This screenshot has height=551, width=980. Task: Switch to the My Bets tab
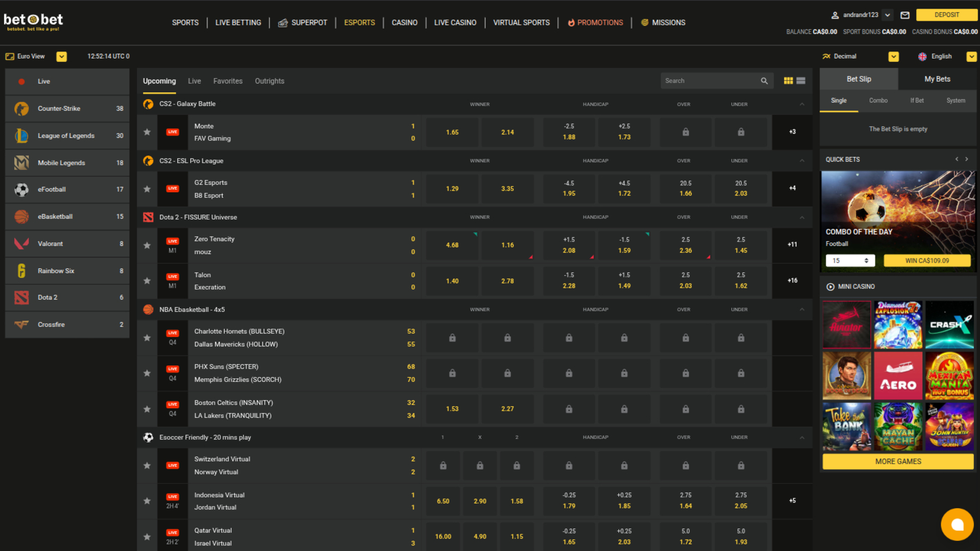click(937, 79)
